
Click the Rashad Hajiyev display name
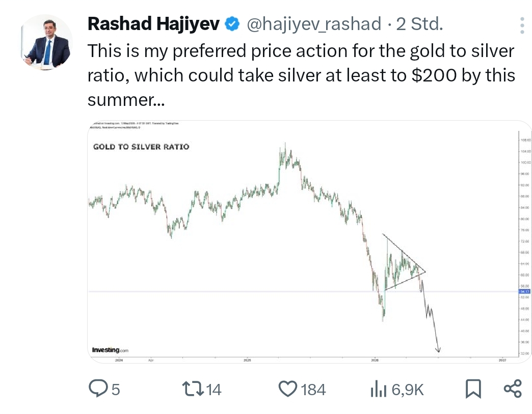click(154, 24)
